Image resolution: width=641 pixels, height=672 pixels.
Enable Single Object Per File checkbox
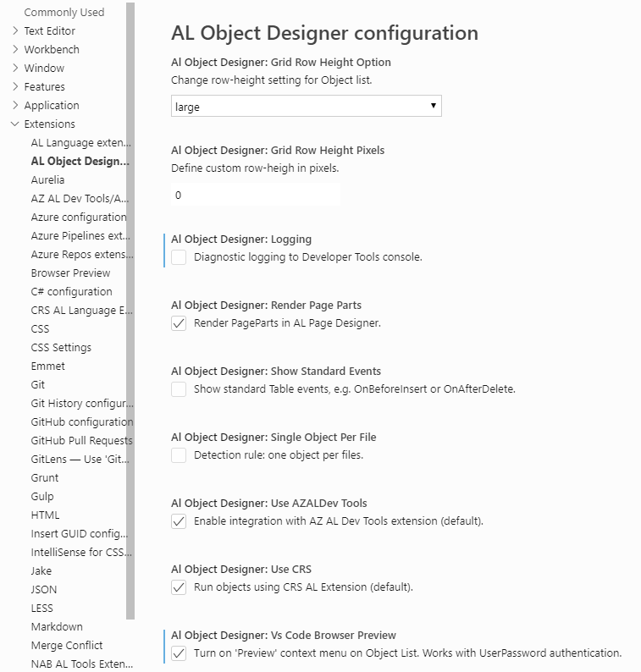(x=179, y=455)
